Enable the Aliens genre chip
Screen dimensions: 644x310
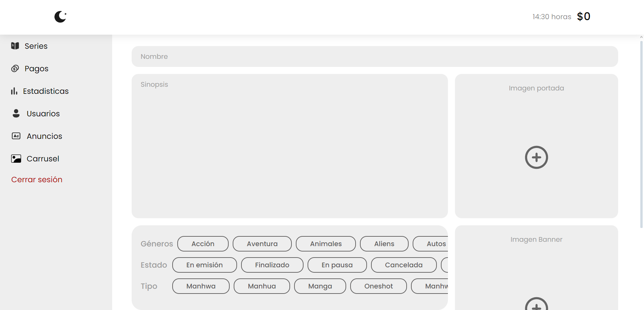384,244
